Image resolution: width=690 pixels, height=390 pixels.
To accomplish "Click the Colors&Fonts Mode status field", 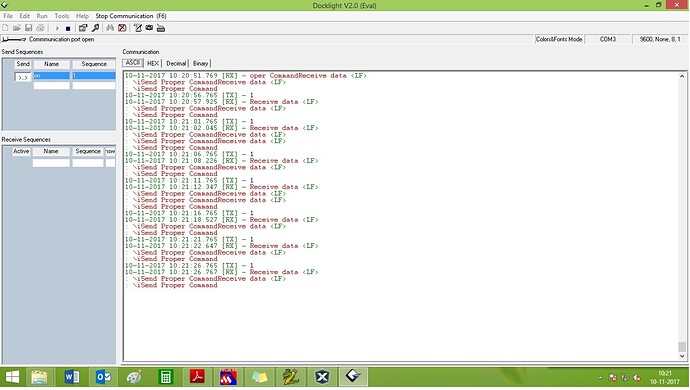I will [x=559, y=39].
